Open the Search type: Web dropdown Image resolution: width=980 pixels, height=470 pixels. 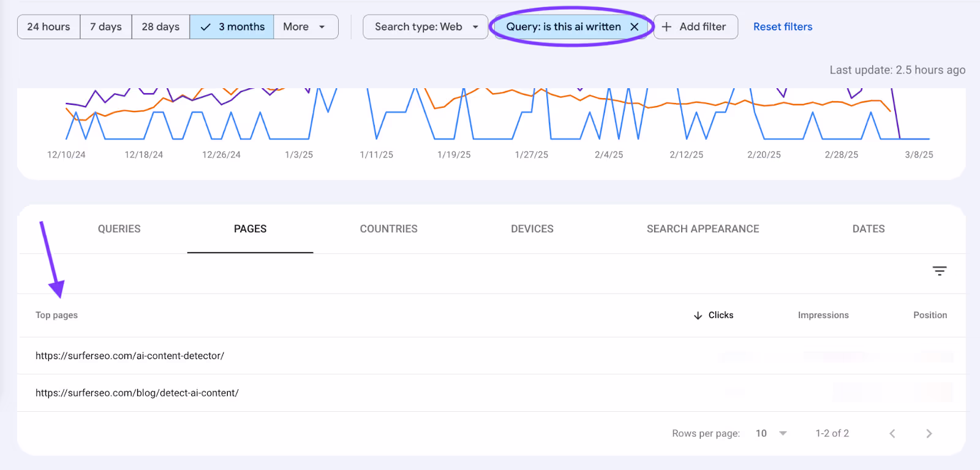click(426, 27)
